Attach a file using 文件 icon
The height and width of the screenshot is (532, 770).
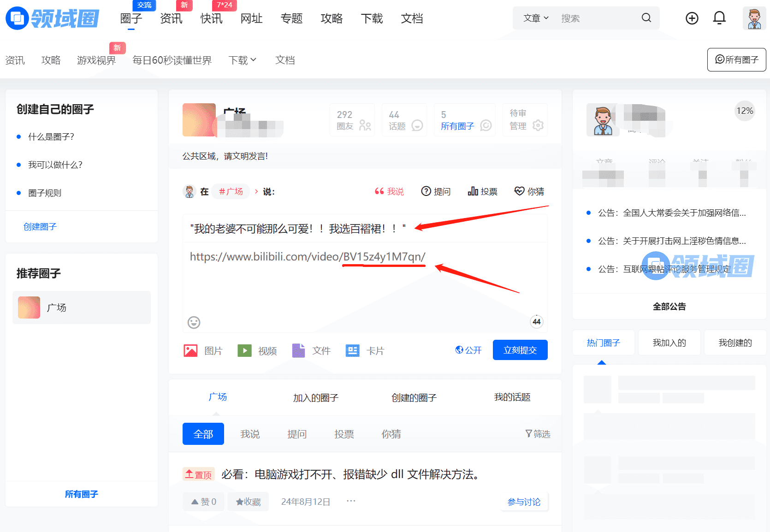click(x=298, y=351)
